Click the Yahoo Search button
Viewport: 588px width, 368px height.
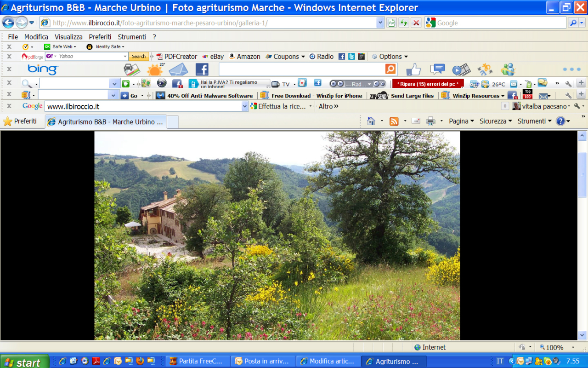click(x=138, y=57)
